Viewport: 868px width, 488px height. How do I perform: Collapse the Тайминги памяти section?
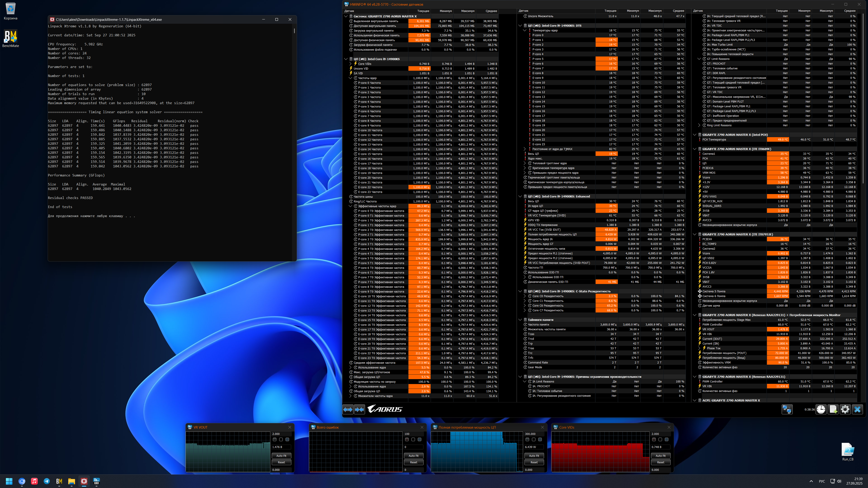[520, 320]
